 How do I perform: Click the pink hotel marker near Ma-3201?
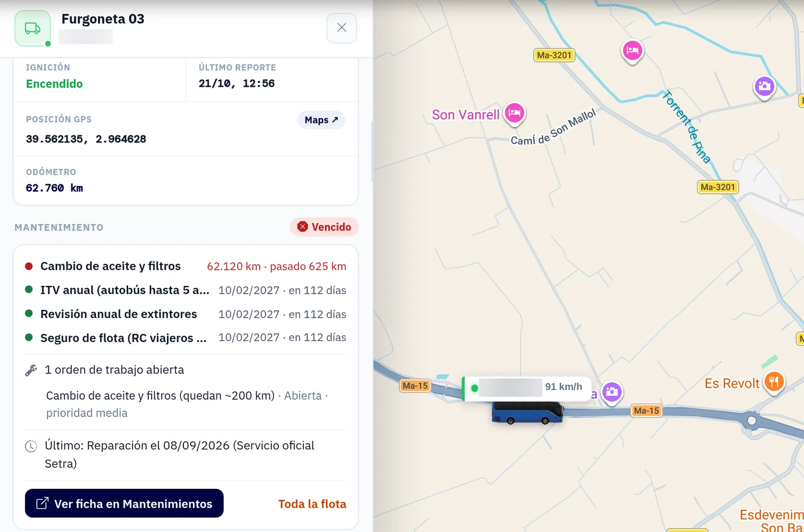click(633, 51)
